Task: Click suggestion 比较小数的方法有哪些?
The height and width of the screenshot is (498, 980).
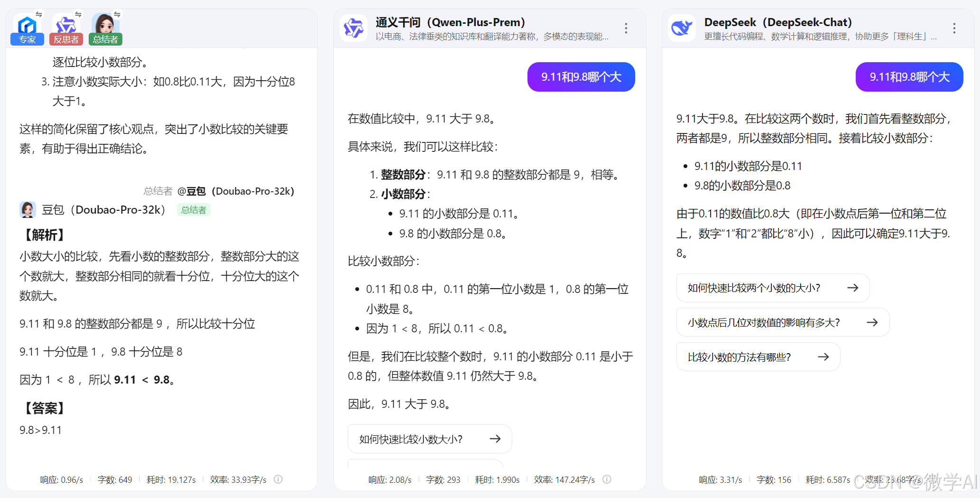Action: tap(758, 357)
